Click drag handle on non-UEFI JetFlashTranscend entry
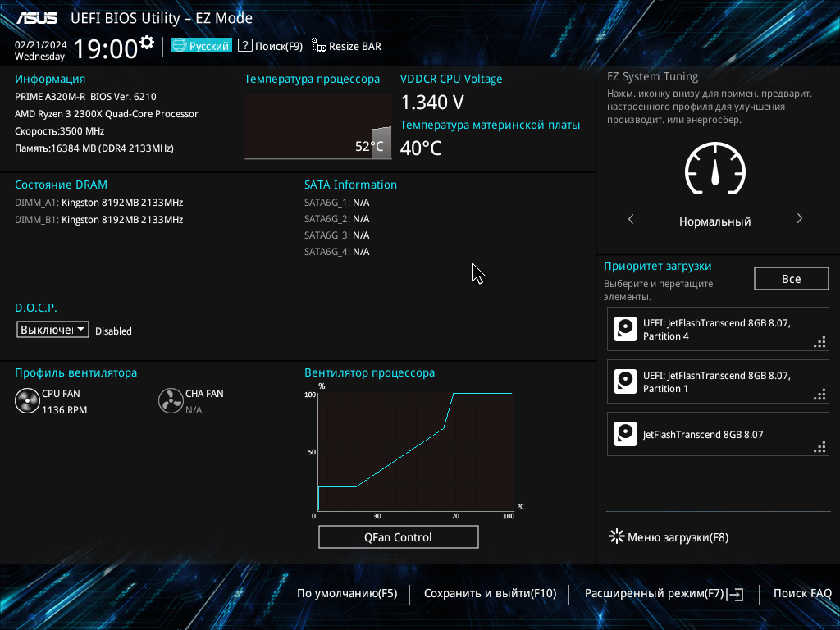This screenshot has width=840, height=630. click(819, 447)
